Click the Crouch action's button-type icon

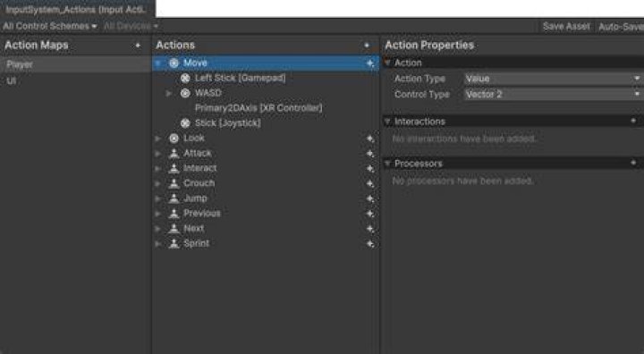174,183
